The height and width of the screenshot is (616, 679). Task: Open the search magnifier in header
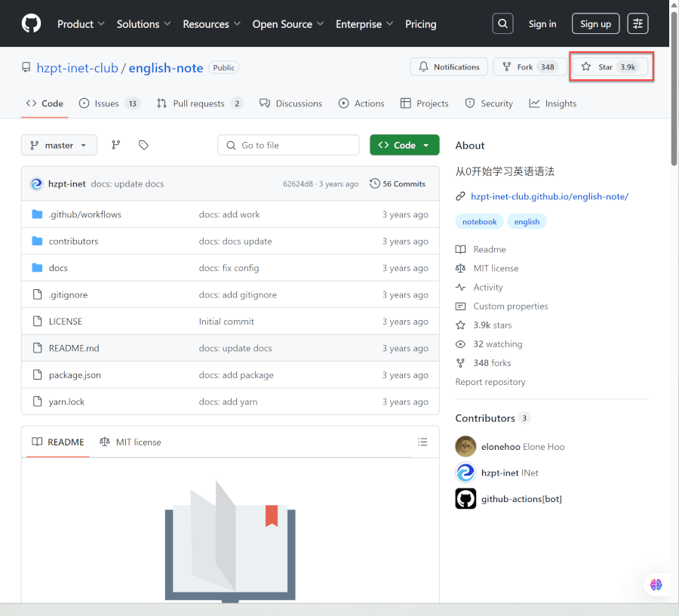[502, 23]
